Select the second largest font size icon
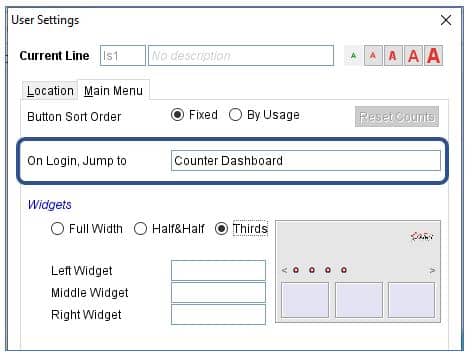 pos(413,56)
